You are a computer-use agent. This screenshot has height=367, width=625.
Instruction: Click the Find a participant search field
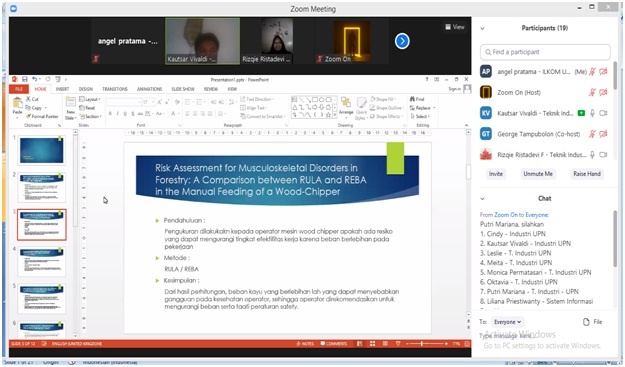coord(545,52)
